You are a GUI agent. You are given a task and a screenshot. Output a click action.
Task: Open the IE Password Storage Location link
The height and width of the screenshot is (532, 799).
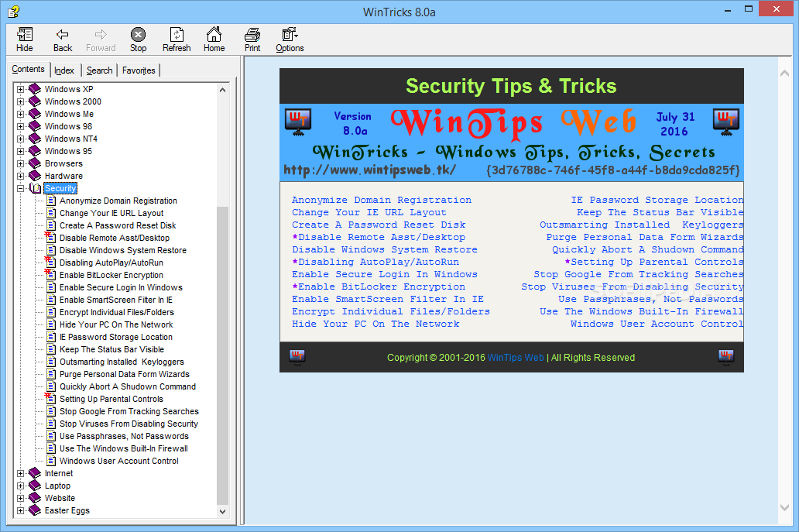tap(657, 200)
